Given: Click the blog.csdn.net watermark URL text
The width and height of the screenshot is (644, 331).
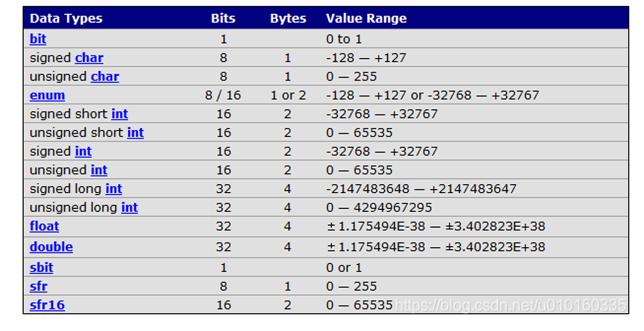Looking at the screenshot, I should 511,305.
